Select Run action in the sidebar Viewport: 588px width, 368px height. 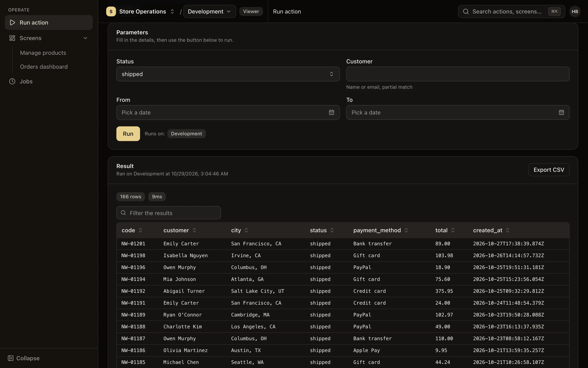coord(49,22)
